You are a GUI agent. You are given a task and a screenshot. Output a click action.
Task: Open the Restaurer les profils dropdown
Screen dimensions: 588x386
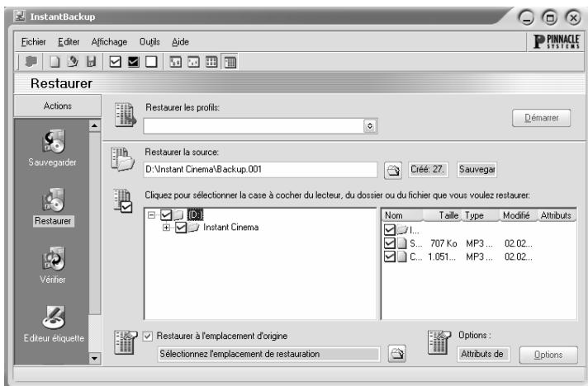point(370,126)
